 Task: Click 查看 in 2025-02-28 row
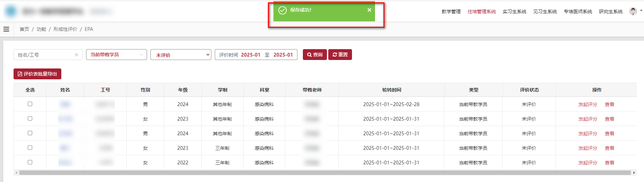(x=609, y=104)
